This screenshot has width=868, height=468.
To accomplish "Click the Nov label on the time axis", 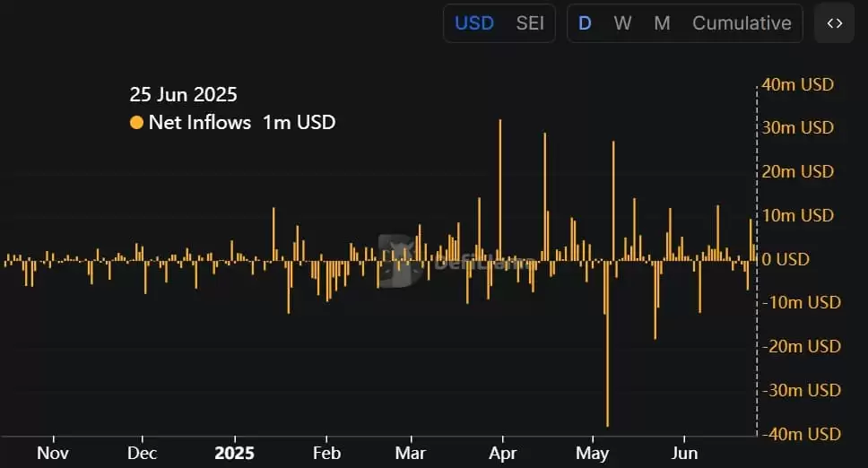I will coord(53,453).
